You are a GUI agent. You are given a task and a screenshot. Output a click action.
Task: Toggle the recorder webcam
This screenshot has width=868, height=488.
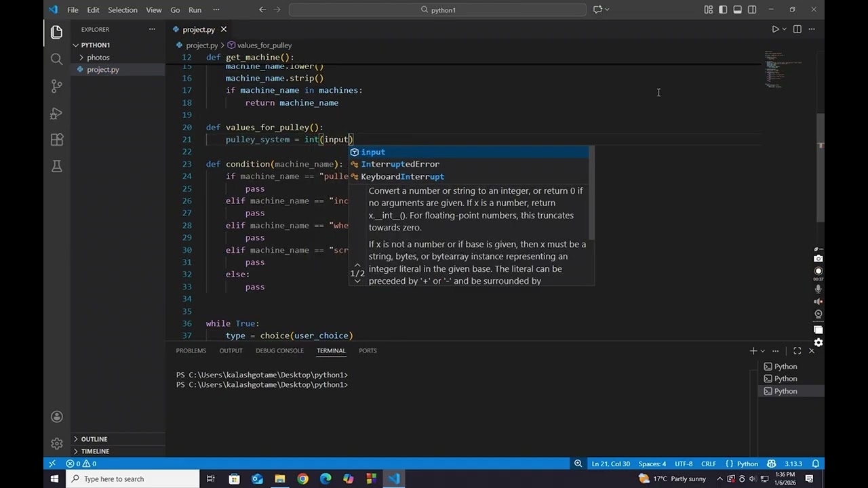818,314
